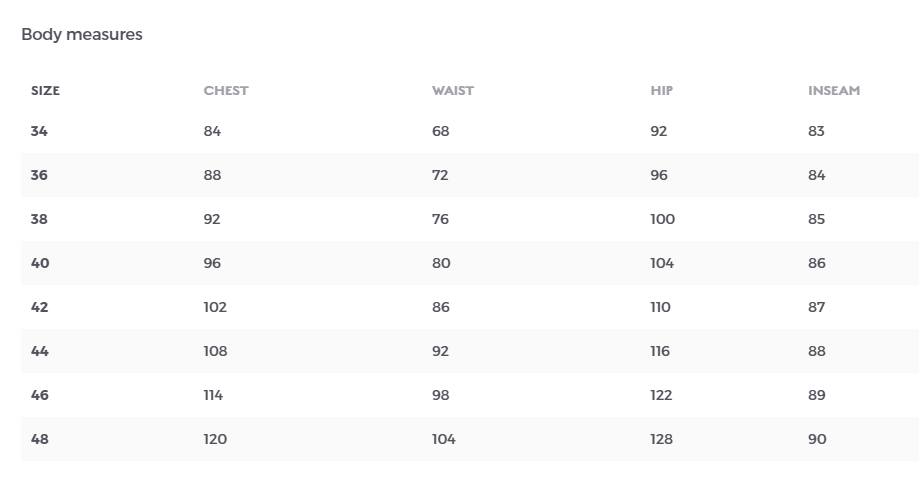Click the Body measures heading

coord(81,35)
